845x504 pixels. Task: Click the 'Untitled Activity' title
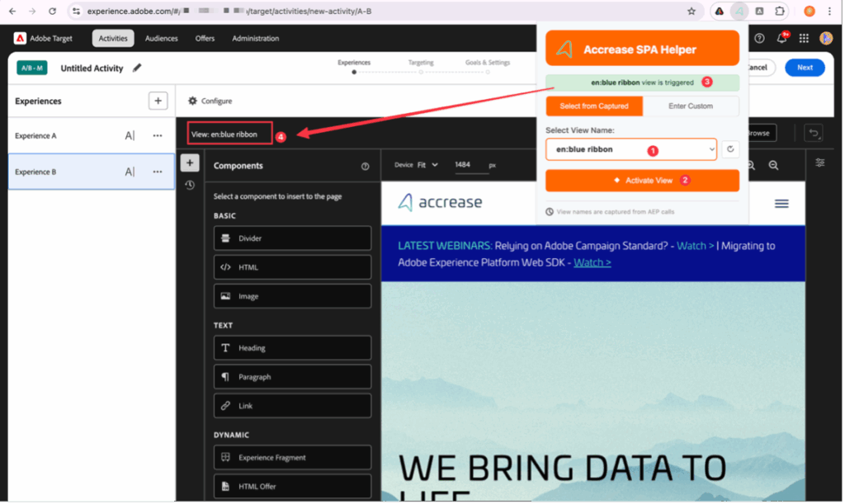pyautogui.click(x=92, y=68)
